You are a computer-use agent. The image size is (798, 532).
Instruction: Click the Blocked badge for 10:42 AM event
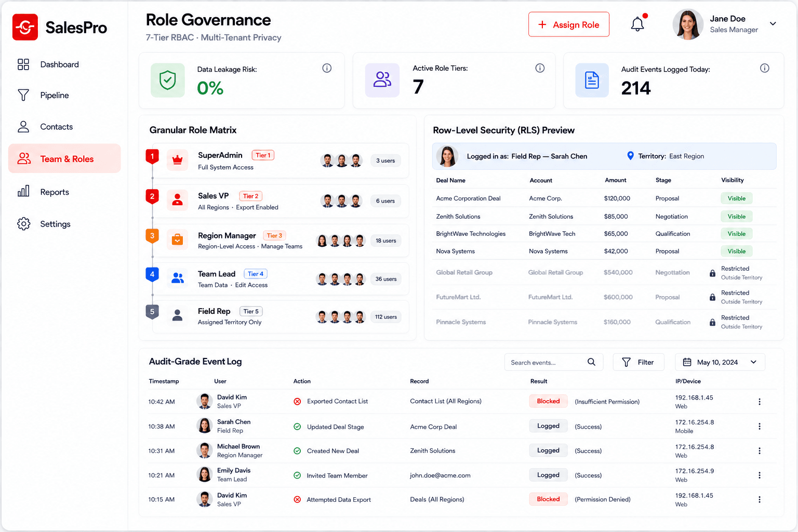point(548,401)
